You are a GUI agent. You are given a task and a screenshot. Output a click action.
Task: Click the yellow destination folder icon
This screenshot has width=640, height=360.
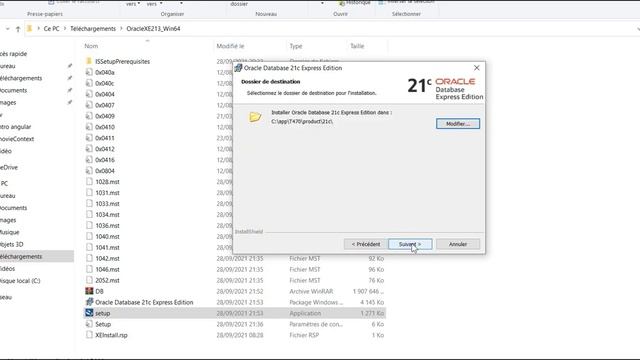[x=255, y=117]
